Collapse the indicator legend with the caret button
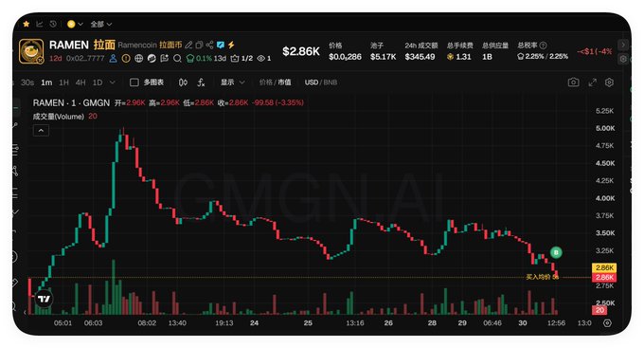Viewport: 644px width, 348px height. pyautogui.click(x=41, y=131)
